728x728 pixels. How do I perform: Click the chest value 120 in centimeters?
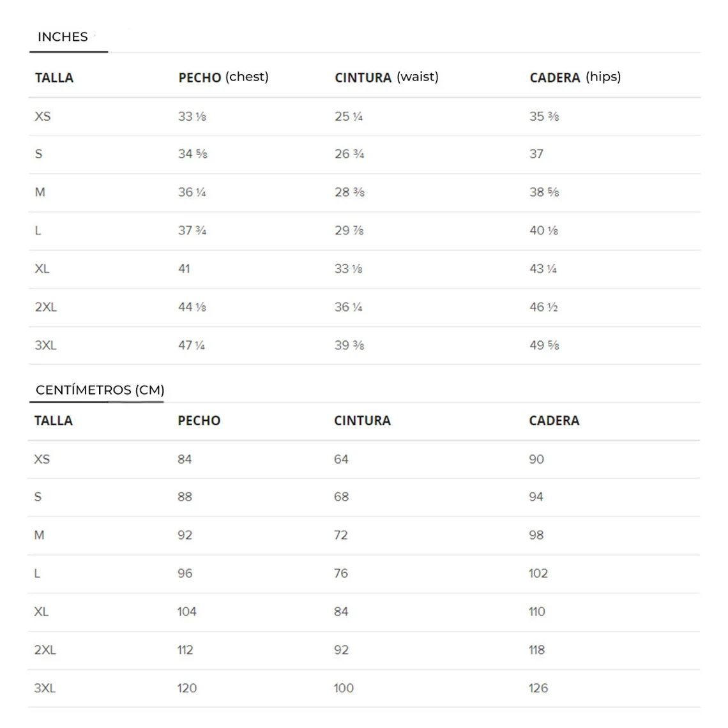[187, 688]
